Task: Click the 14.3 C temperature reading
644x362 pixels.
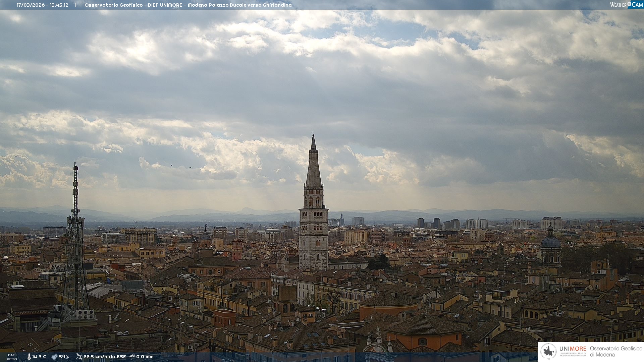Action: pos(39,357)
